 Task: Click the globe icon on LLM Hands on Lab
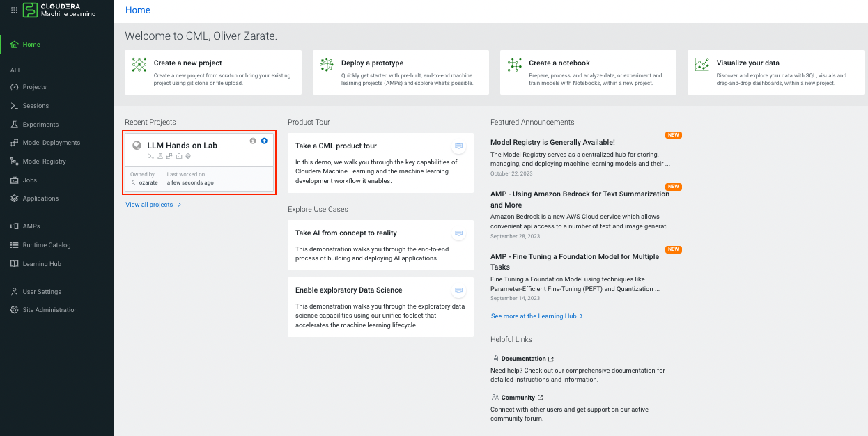pyautogui.click(x=137, y=146)
